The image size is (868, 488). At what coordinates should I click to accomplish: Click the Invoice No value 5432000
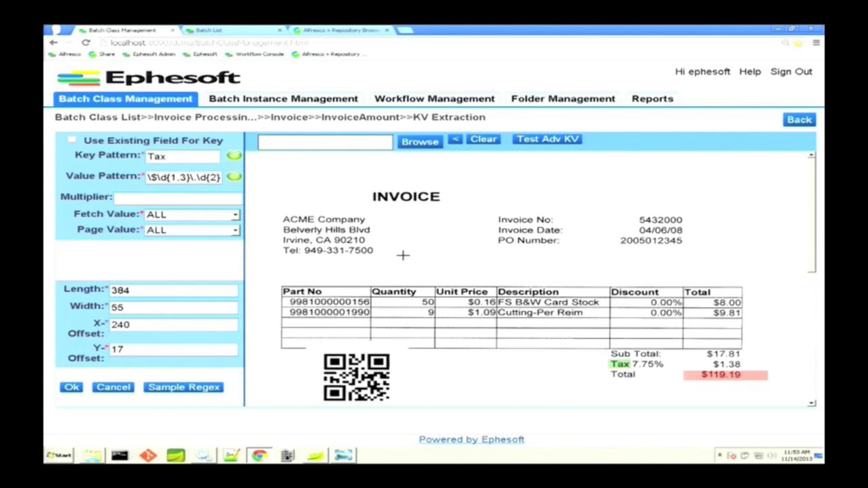[x=660, y=220]
